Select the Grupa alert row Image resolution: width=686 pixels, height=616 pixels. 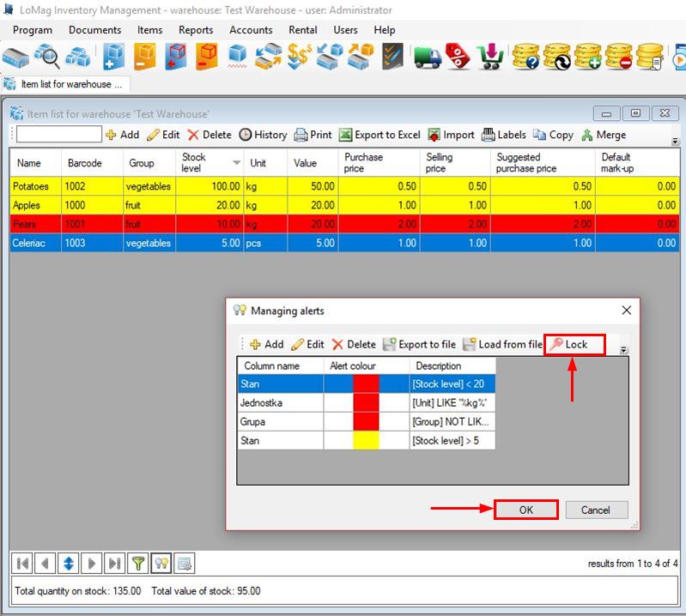[367, 421]
